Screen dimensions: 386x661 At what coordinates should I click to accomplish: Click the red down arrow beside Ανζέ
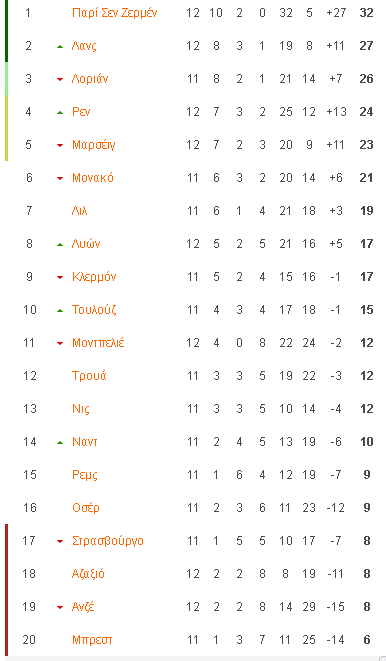pyautogui.click(x=60, y=607)
